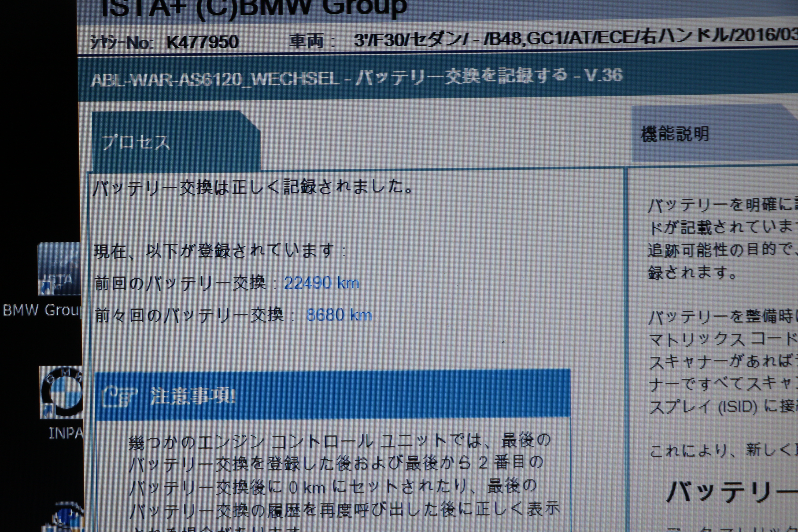Open the ISTA BMW Group desktop shortcut
The image size is (798, 532).
click(59, 268)
